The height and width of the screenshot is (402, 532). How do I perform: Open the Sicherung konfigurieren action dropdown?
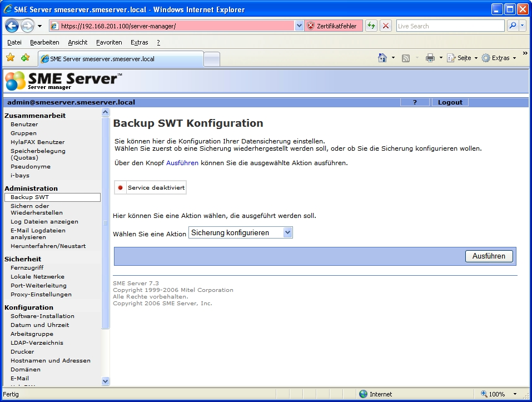[240, 233]
